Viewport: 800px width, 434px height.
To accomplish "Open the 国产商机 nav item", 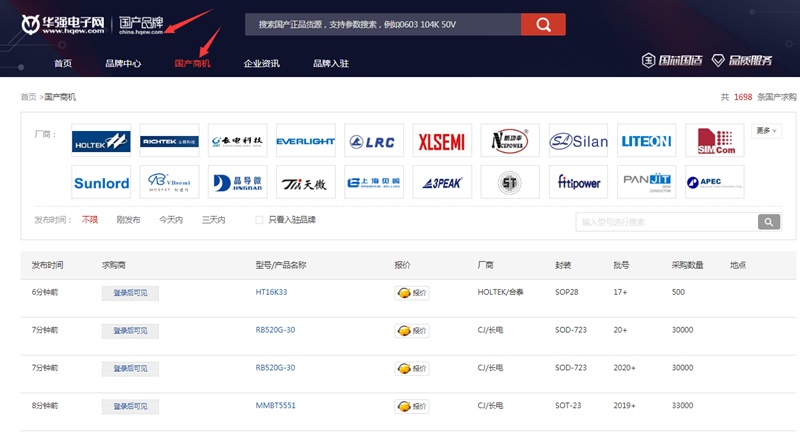I will 192,63.
